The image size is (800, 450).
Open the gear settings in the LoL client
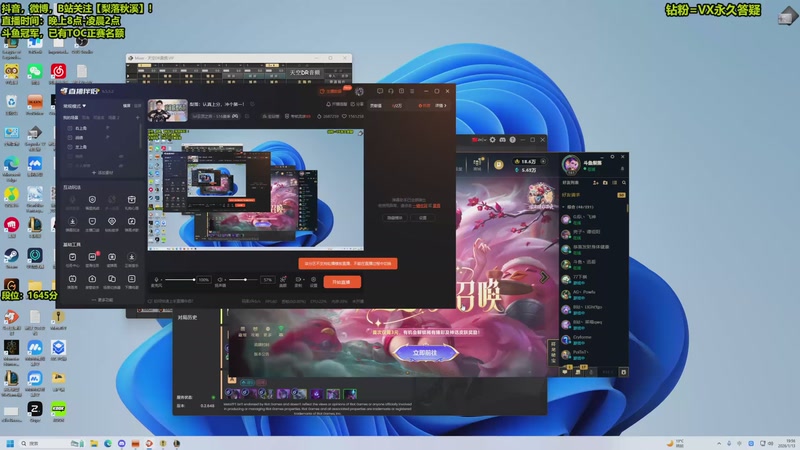pos(492,140)
